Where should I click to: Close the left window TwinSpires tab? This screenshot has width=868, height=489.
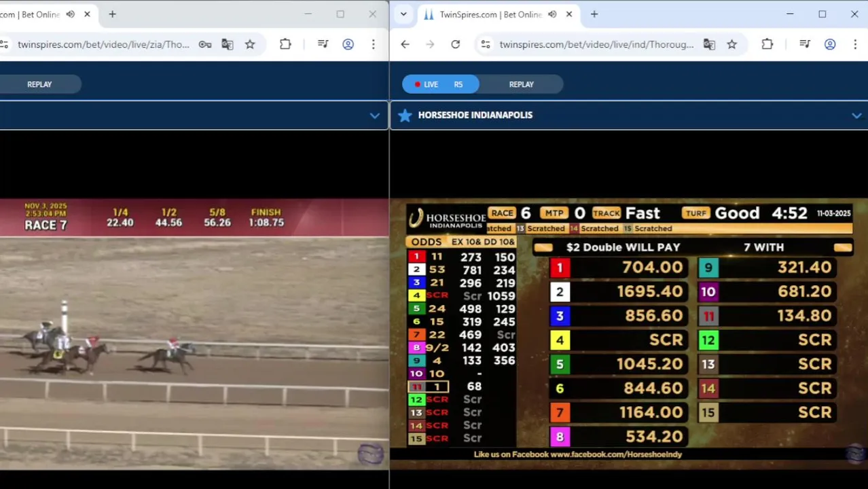[x=87, y=14]
